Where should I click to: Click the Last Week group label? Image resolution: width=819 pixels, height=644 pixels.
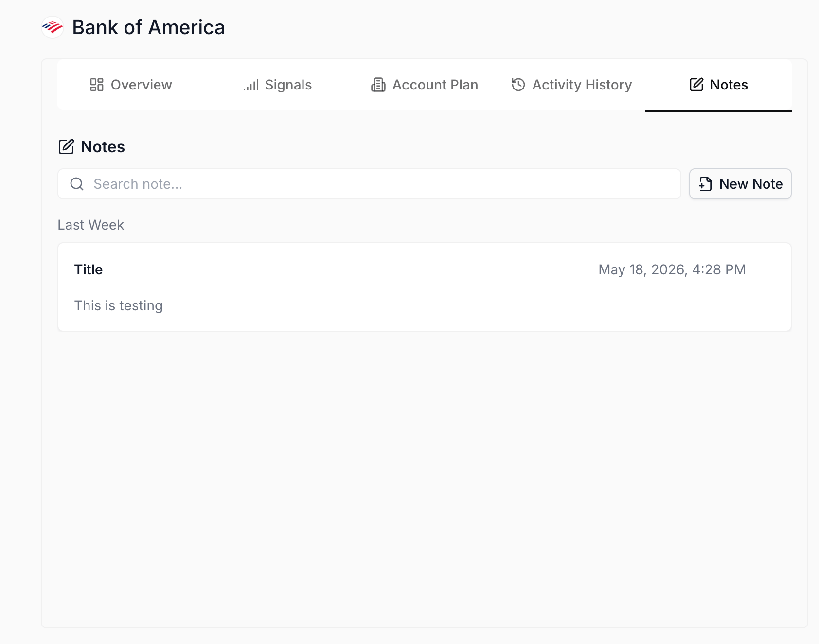click(91, 225)
